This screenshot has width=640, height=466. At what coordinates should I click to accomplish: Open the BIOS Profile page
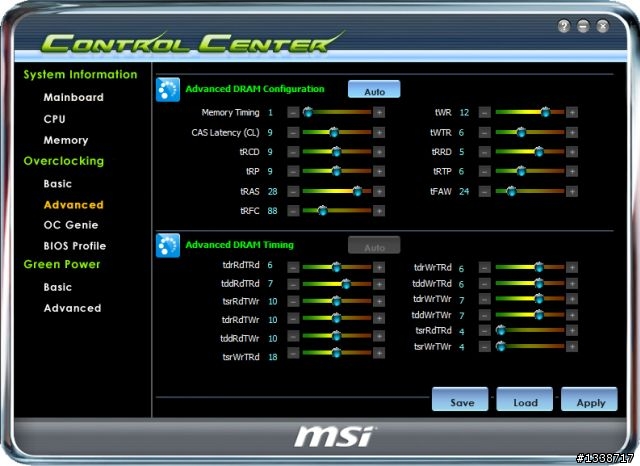75,246
